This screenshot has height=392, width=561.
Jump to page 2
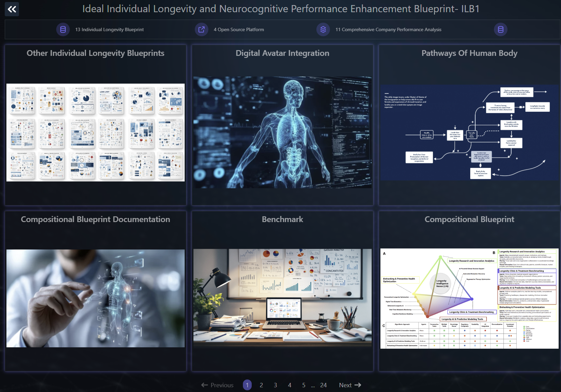coord(261,385)
